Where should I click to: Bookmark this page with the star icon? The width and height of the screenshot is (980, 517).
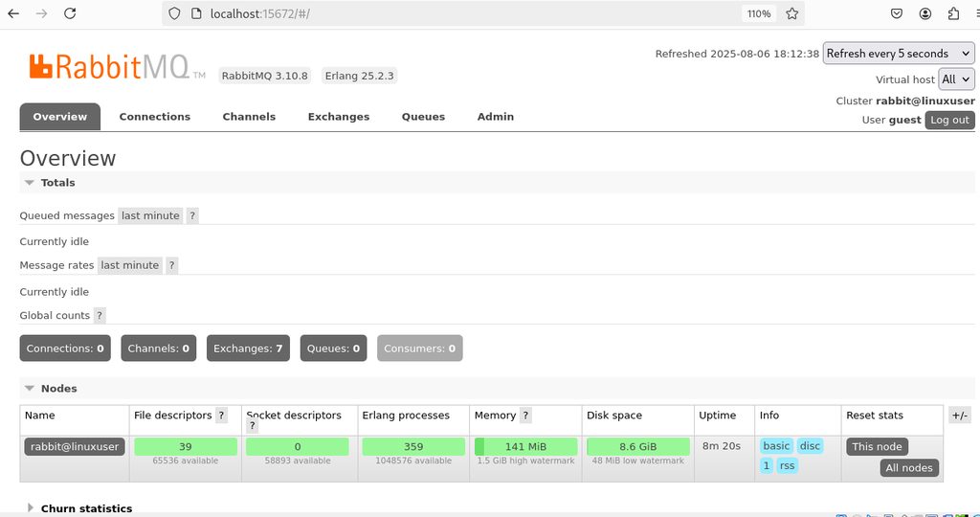coord(791,13)
